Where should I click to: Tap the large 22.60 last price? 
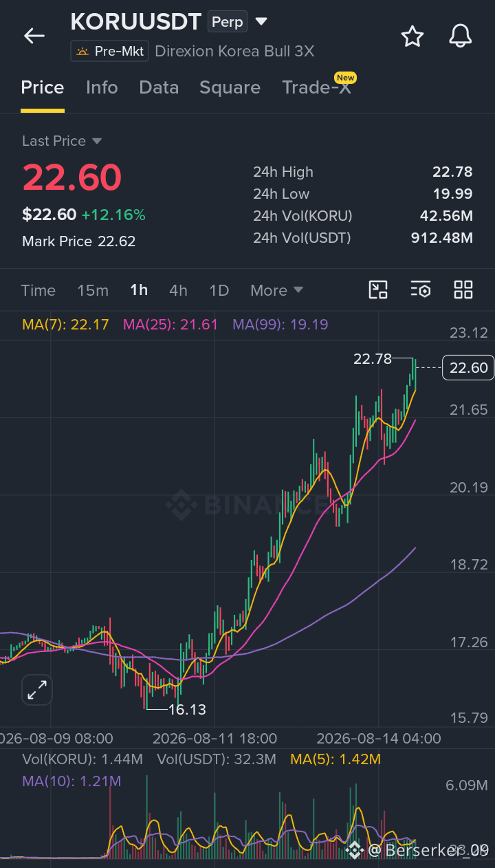[x=72, y=177]
